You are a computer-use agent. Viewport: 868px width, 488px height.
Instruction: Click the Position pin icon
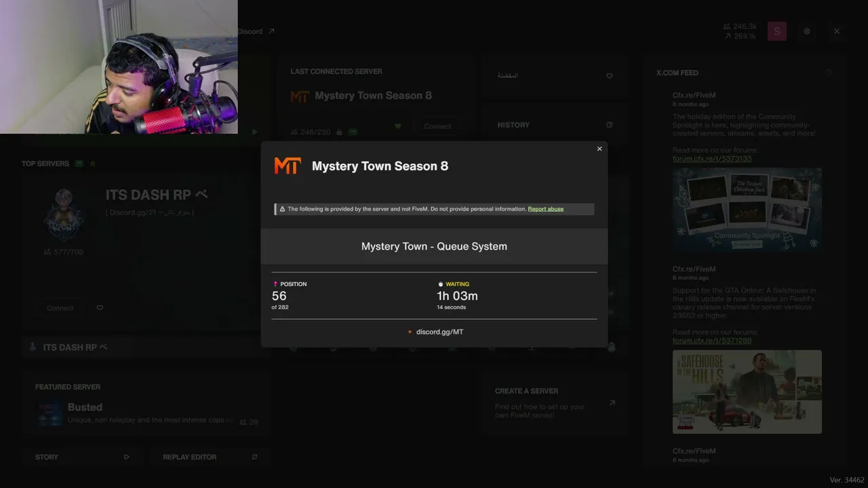(x=275, y=284)
